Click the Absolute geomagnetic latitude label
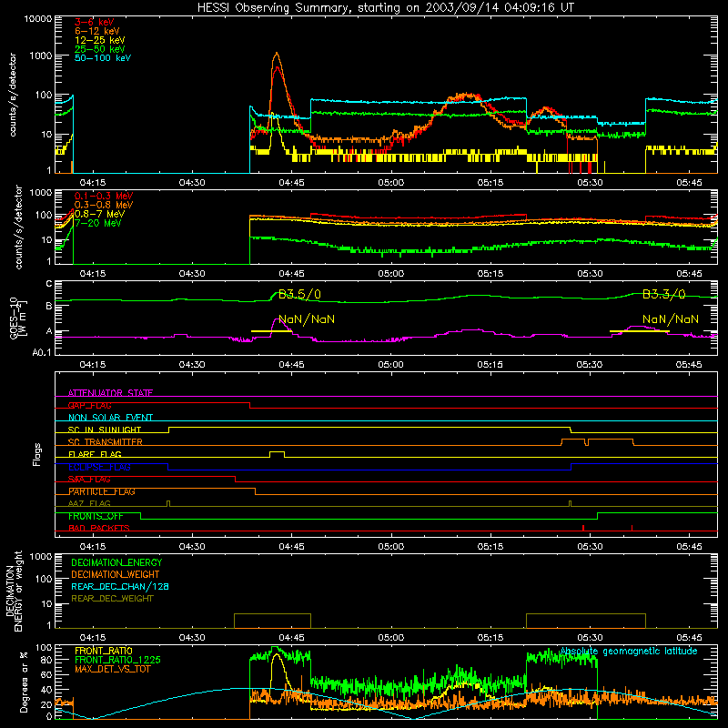Viewport: 728px width, 728px height. [629, 652]
